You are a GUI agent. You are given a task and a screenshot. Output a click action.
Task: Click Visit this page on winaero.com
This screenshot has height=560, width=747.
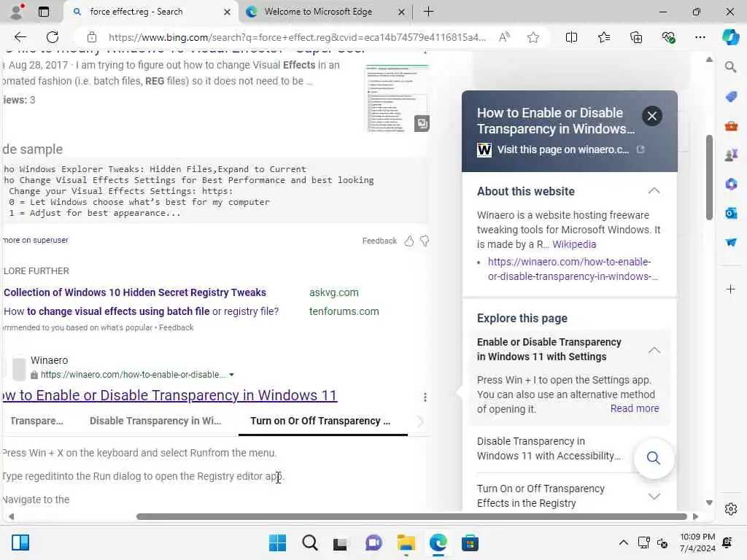[x=562, y=150]
